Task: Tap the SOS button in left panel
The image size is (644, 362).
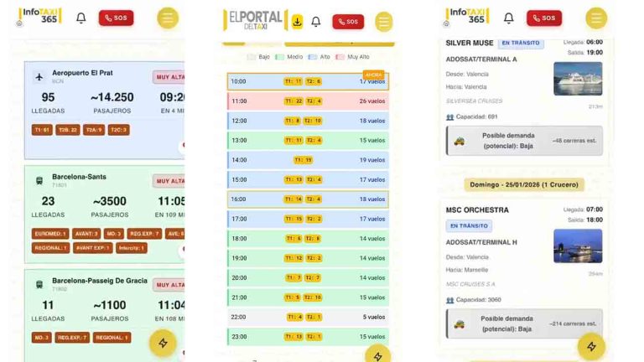Action: click(x=116, y=18)
